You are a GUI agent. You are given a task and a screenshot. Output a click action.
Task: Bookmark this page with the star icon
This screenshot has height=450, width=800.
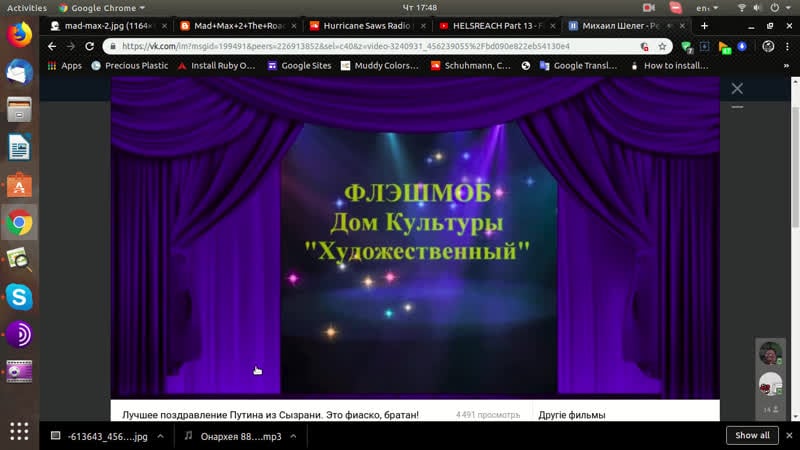(x=662, y=46)
